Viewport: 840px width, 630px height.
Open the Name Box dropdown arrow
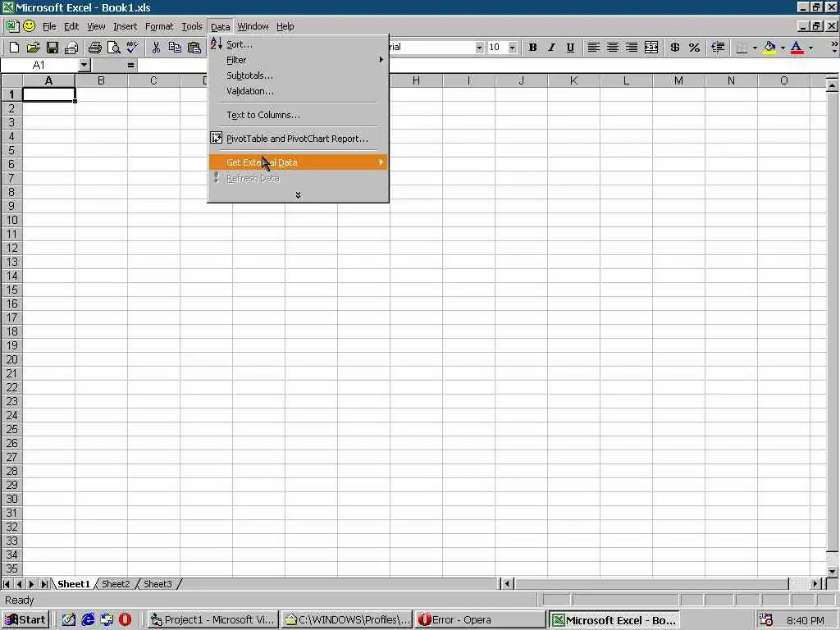(x=84, y=66)
